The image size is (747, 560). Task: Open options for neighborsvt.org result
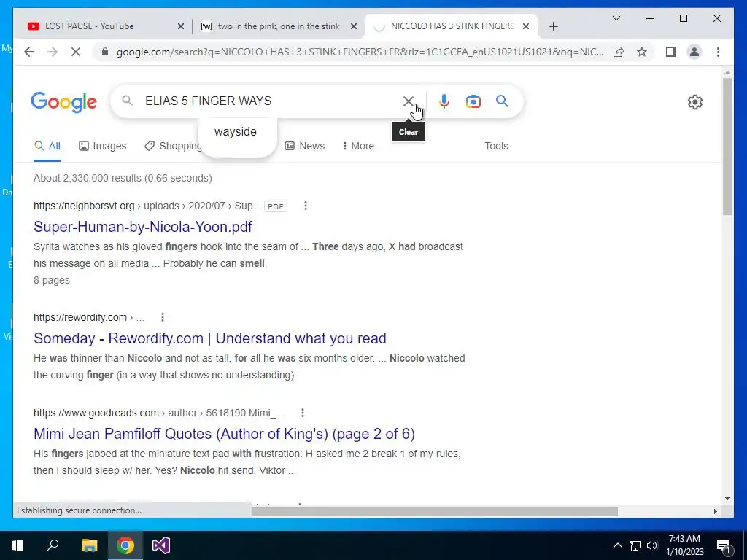click(306, 206)
